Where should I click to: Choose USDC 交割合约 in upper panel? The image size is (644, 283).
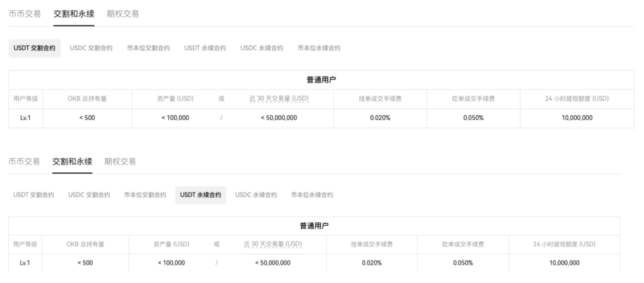[x=91, y=48]
